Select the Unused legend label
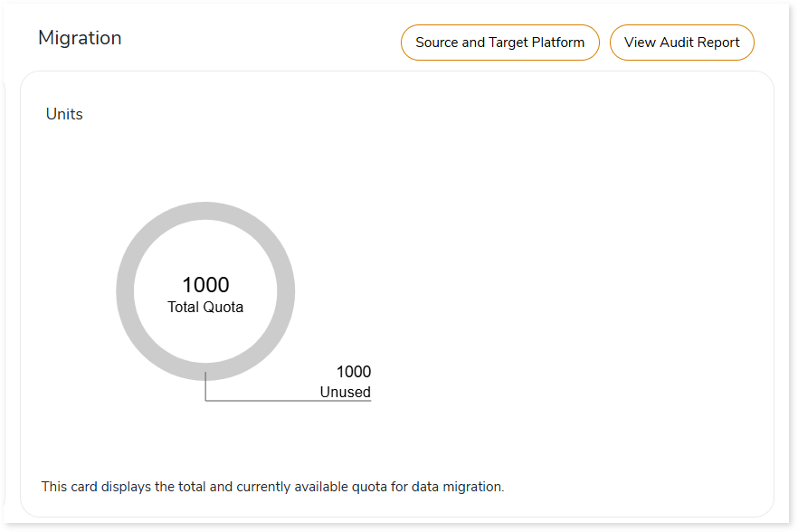This screenshot has width=798, height=532. pyautogui.click(x=345, y=392)
